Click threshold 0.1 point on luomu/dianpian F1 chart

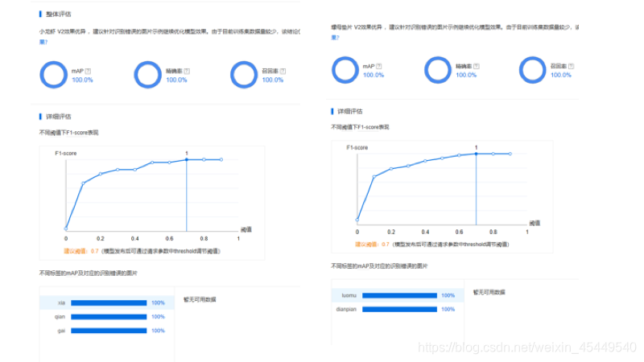click(x=374, y=177)
